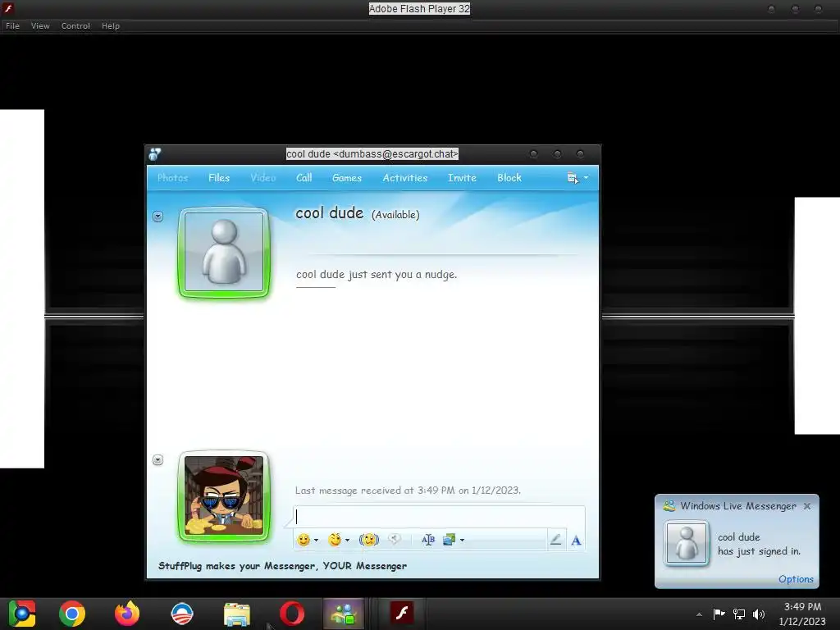Collapse the contact's display picture

pos(157,217)
